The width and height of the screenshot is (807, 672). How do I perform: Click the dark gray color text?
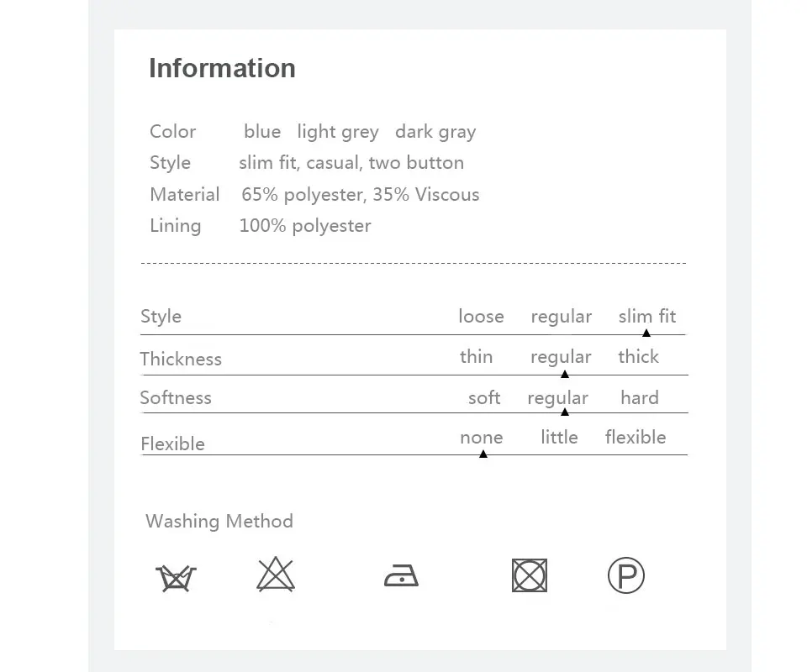[435, 132]
